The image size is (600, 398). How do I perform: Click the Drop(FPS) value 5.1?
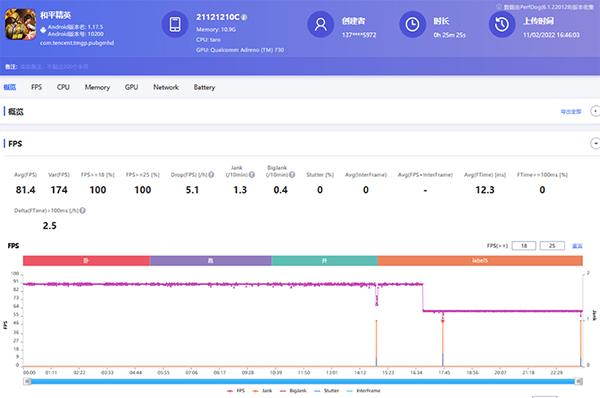[192, 190]
